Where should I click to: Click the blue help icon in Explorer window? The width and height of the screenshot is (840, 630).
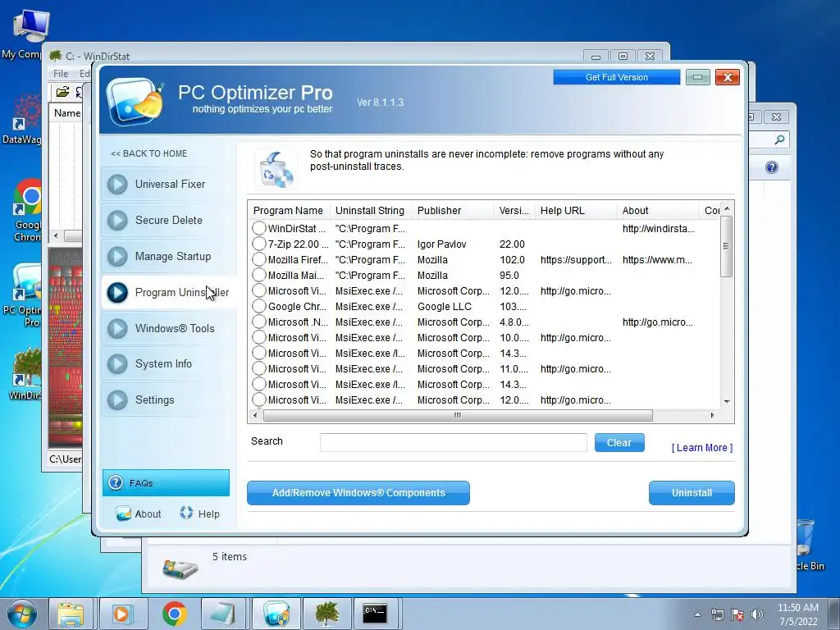771,167
